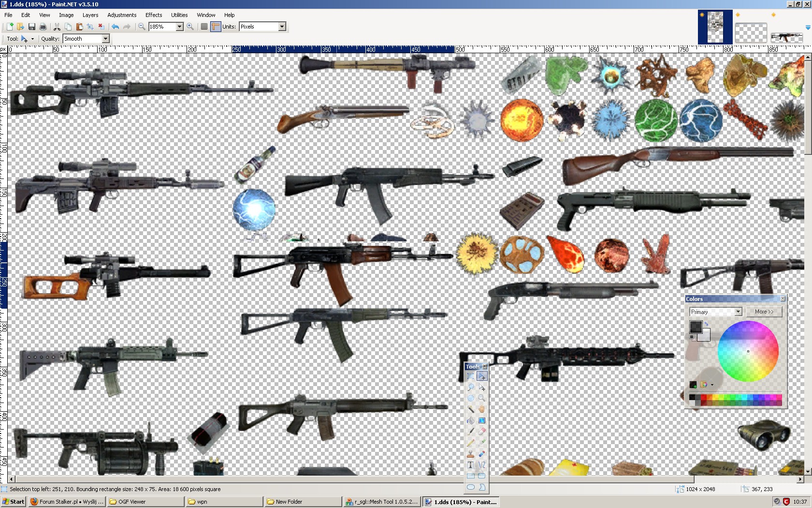Image resolution: width=812 pixels, height=508 pixels.
Task: Print using the printer toolbar icon
Action: point(43,27)
